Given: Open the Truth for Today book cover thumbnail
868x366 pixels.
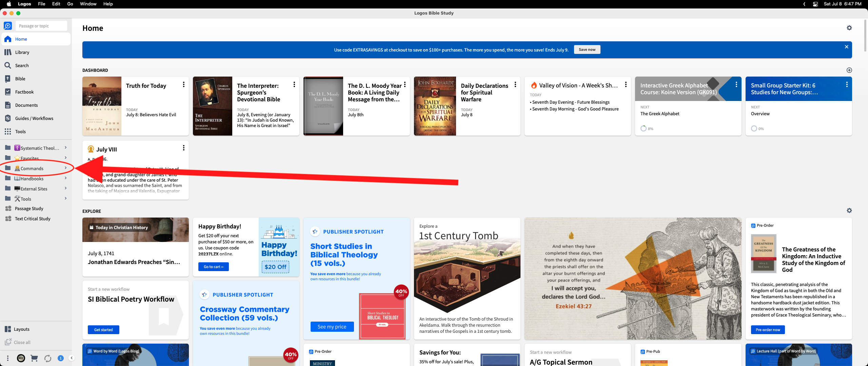Looking at the screenshot, I should 102,106.
